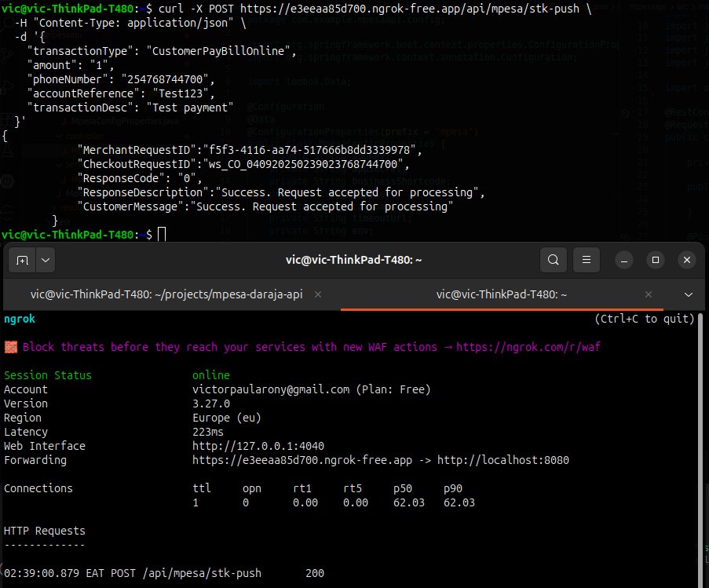
Task: Open the 127.0.0.1:4040 web interface URL
Action: 258,446
